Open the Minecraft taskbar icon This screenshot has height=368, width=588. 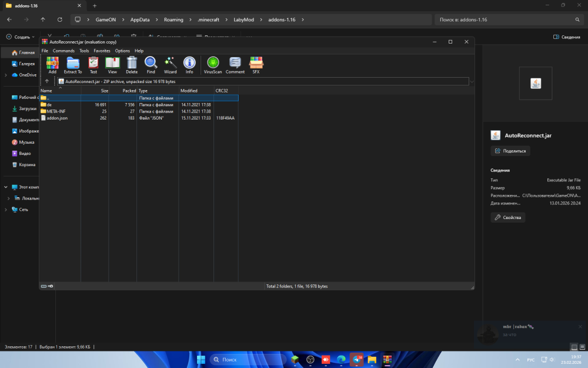(x=295, y=359)
